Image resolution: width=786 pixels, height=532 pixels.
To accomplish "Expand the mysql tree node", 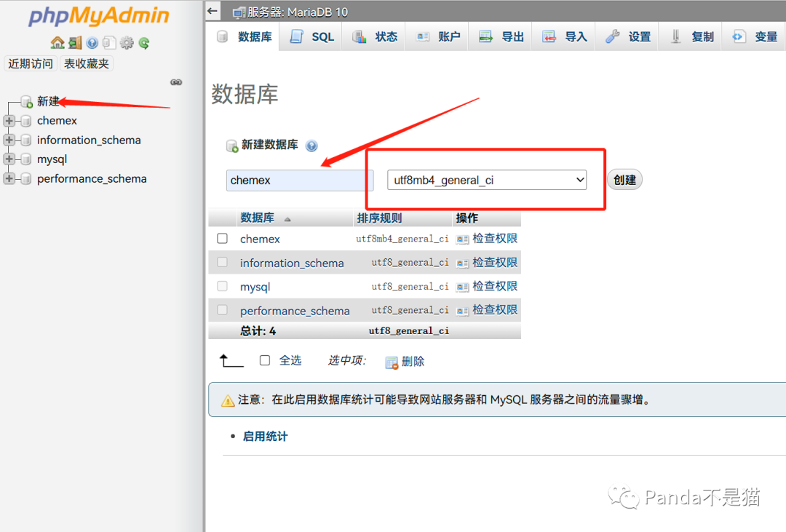I will [9, 159].
